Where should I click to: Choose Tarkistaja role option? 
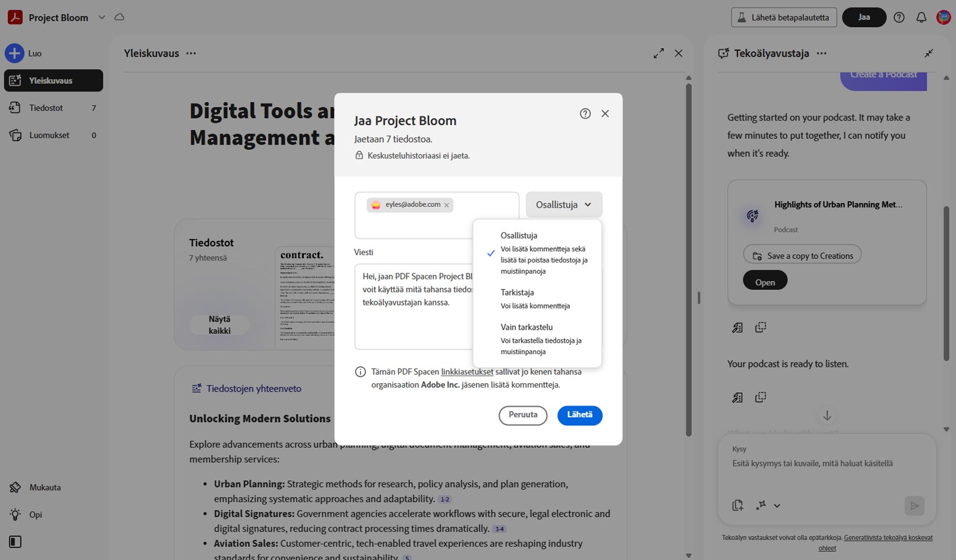click(537, 299)
